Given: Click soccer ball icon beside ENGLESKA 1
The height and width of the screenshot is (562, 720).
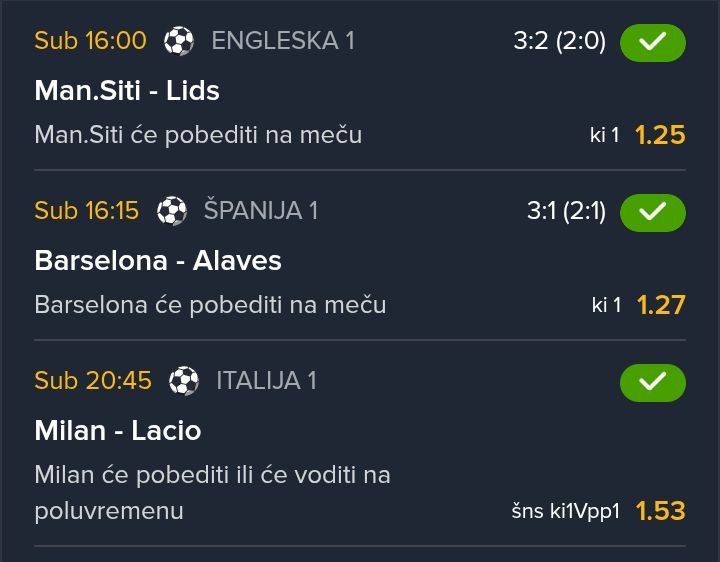Looking at the screenshot, I should coord(179,41).
